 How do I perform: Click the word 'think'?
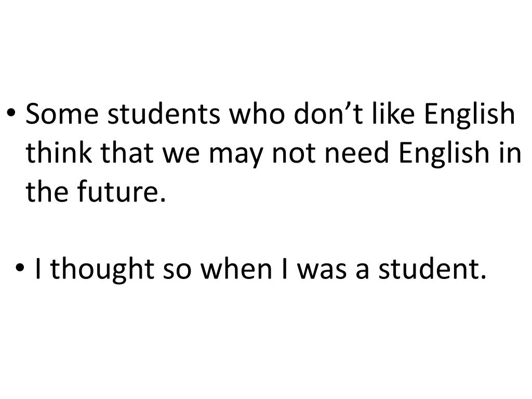coord(59,152)
